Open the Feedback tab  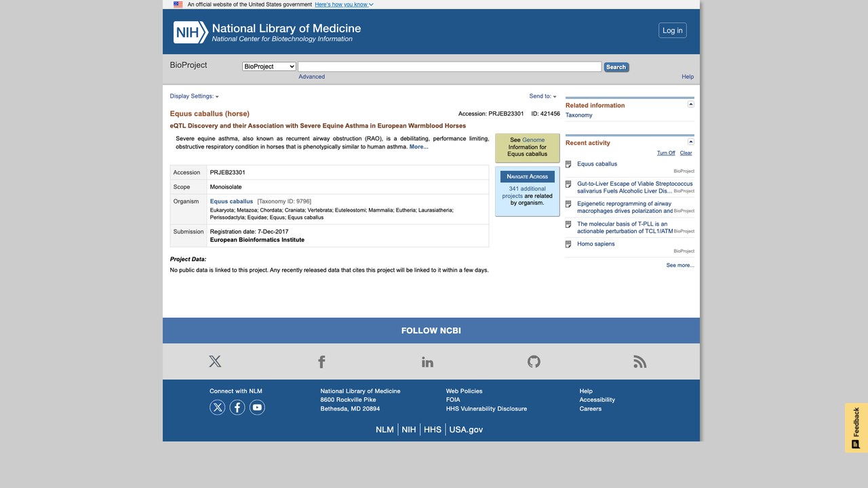tap(856, 428)
